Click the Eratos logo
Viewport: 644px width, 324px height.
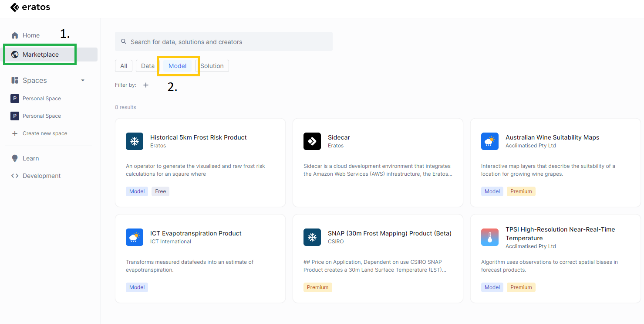30,7
